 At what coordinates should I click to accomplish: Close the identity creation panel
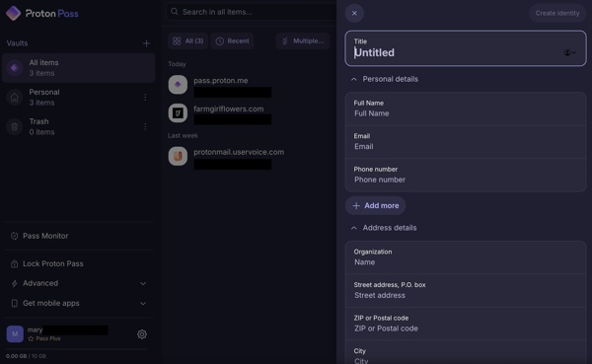coord(354,13)
